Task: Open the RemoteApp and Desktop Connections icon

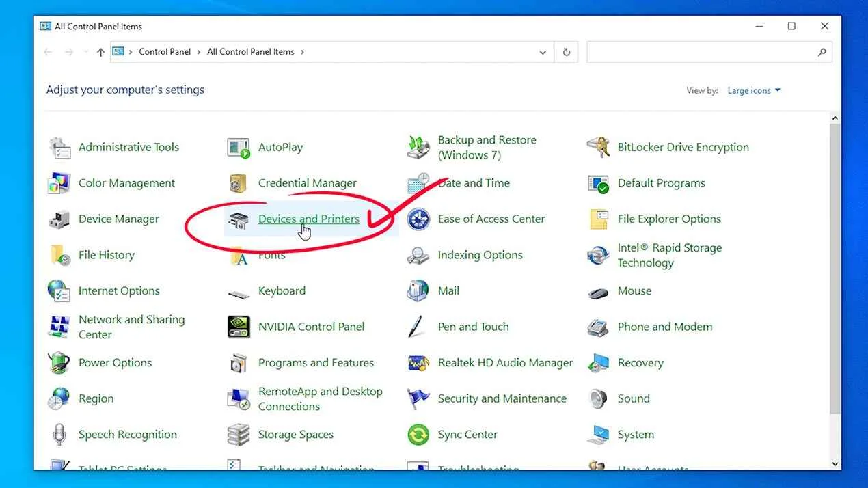Action: (239, 398)
